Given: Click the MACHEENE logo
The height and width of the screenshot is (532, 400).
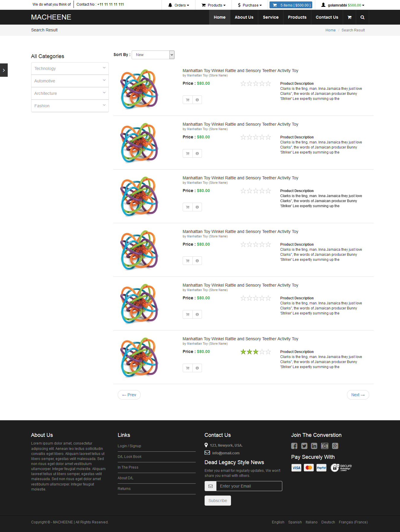Looking at the screenshot, I should (51, 17).
